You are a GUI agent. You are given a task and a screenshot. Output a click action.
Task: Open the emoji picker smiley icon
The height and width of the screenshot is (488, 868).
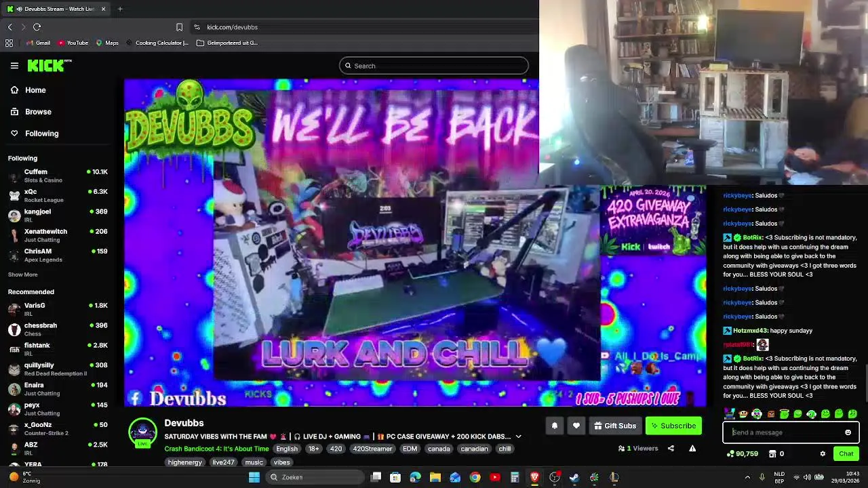pos(848,432)
